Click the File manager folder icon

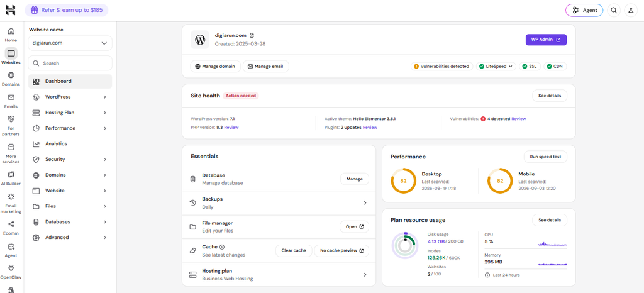192,226
